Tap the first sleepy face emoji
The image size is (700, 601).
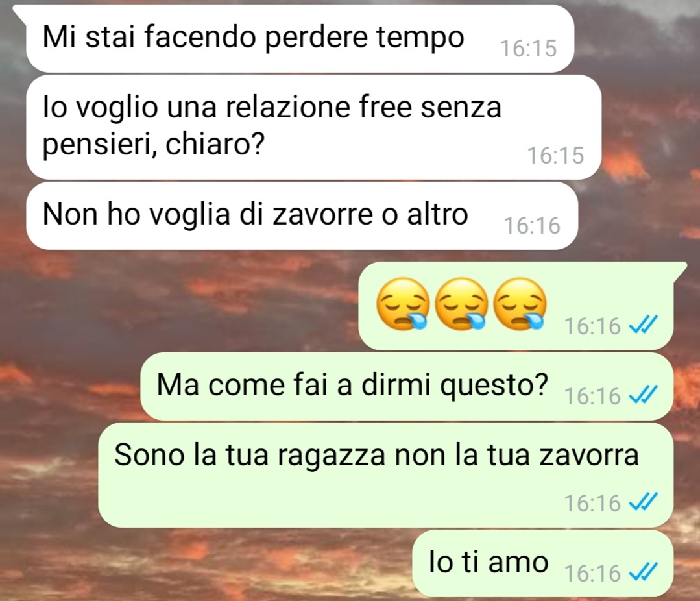click(x=403, y=304)
